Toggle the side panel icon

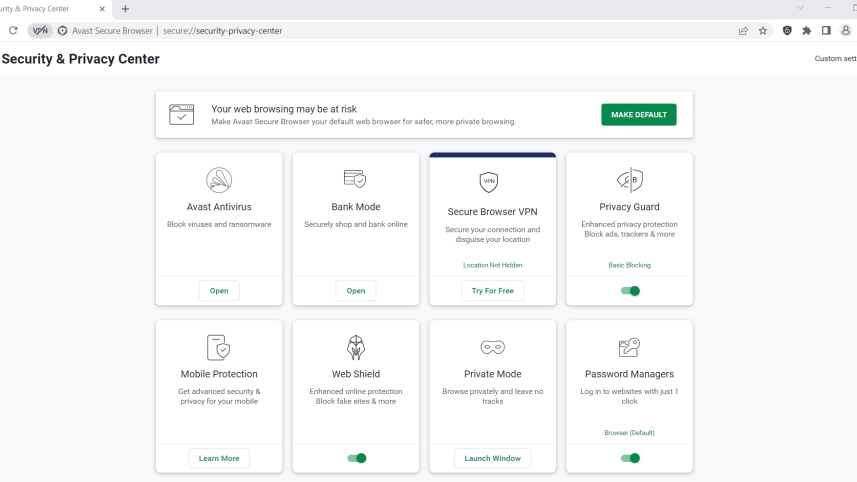[826, 31]
